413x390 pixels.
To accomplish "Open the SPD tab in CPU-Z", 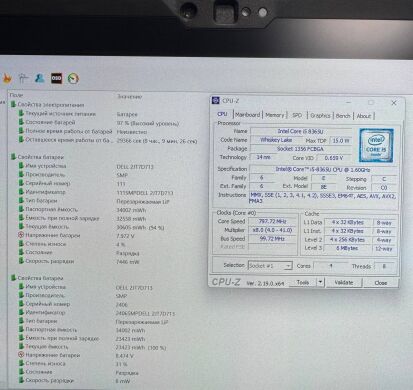I will pyautogui.click(x=297, y=115).
